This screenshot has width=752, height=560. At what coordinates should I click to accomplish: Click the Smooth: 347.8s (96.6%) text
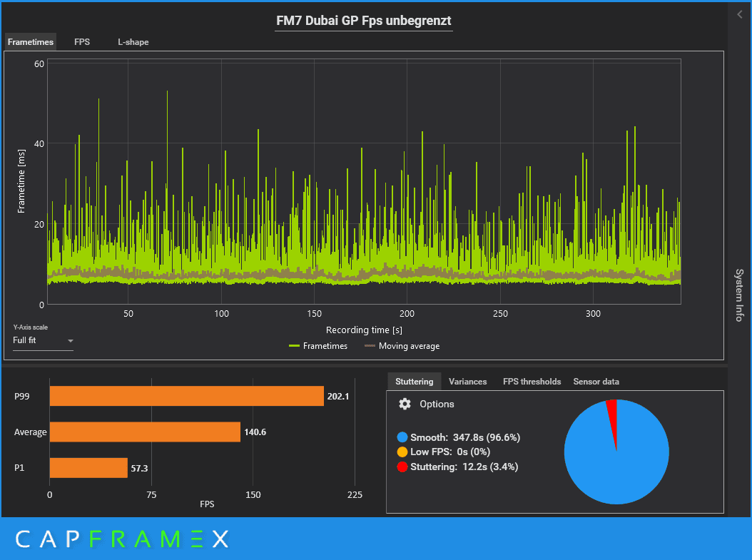pyautogui.click(x=465, y=437)
